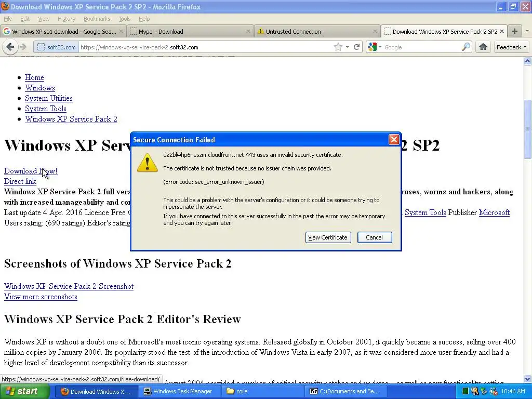This screenshot has height=399, width=532.
Task: Click the Direct link hyperlink
Action: pyautogui.click(x=20, y=181)
